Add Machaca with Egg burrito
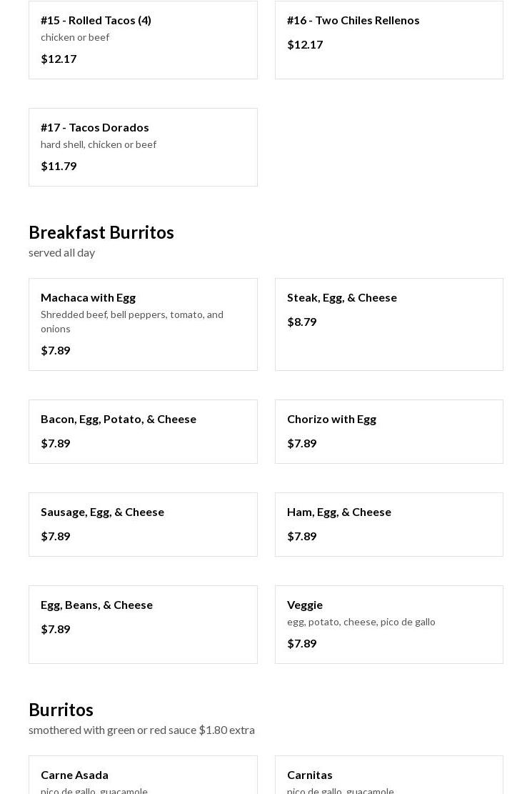The width and height of the screenshot is (532, 794). 143,324
